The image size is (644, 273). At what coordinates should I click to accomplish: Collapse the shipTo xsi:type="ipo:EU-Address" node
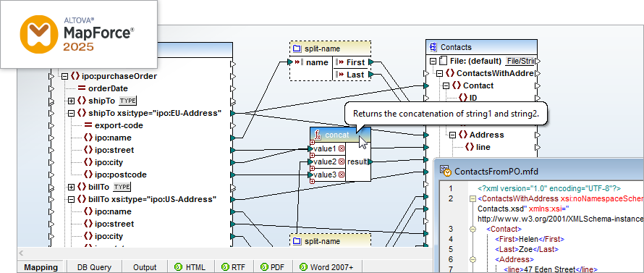71,113
